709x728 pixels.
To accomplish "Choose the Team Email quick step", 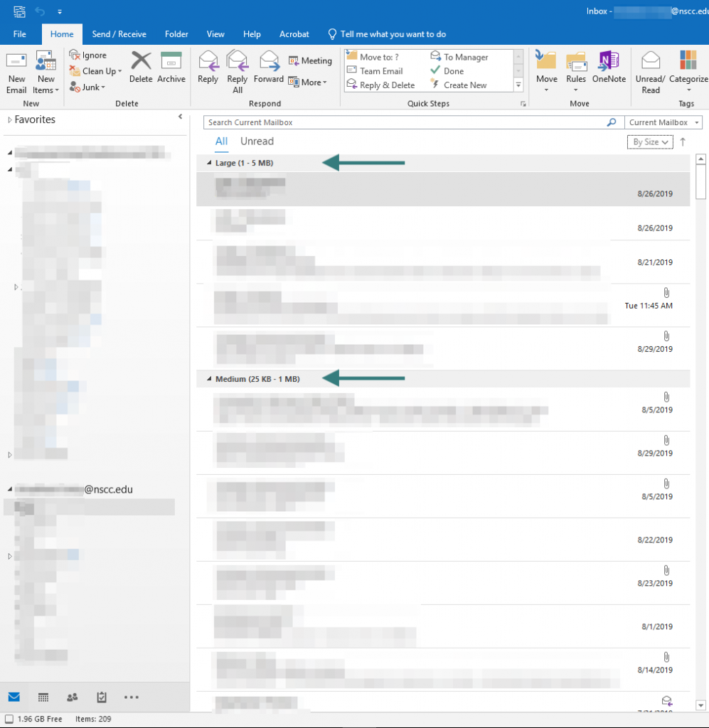I will [x=375, y=71].
